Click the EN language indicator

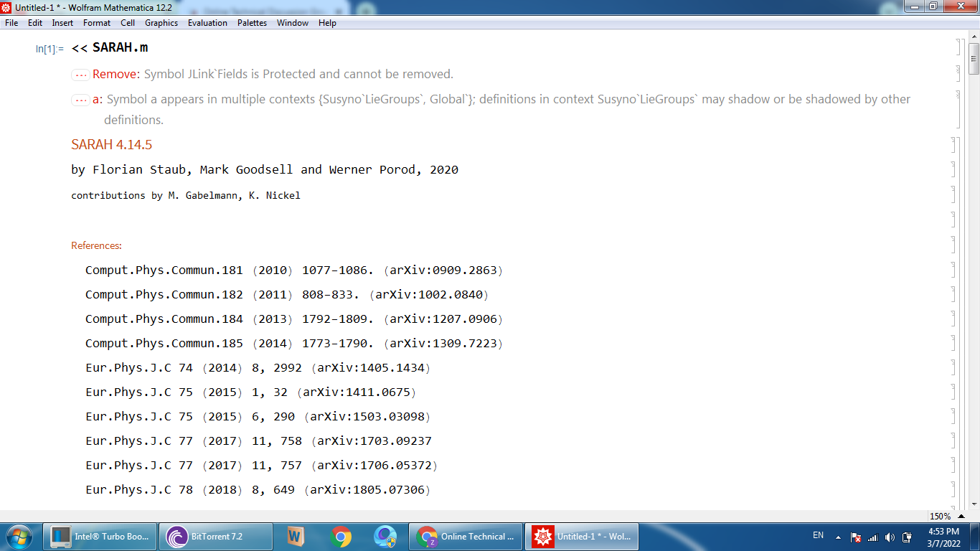[x=818, y=535]
